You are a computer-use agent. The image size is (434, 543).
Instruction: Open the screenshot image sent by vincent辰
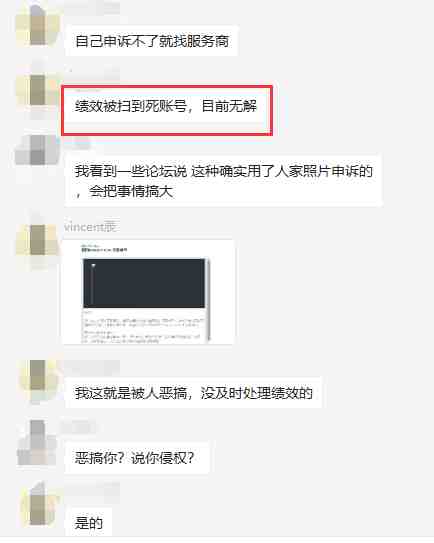click(148, 292)
